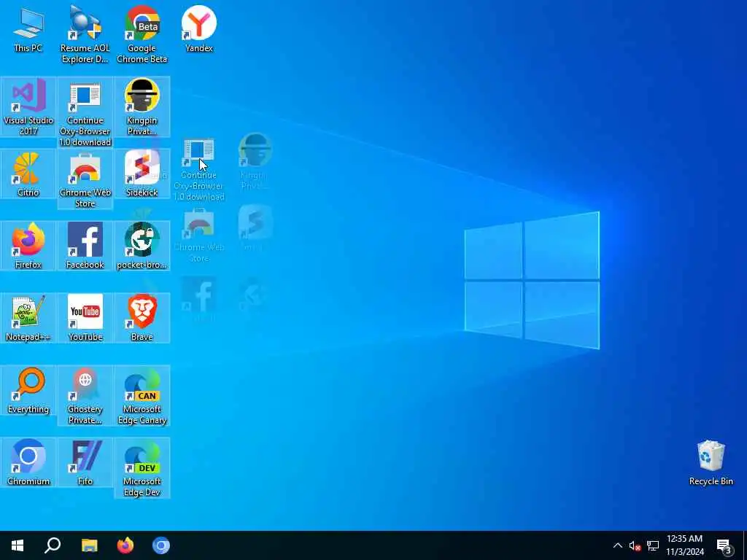Open the muted volume tray icon
Viewport: 747px width, 560px height.
635,545
